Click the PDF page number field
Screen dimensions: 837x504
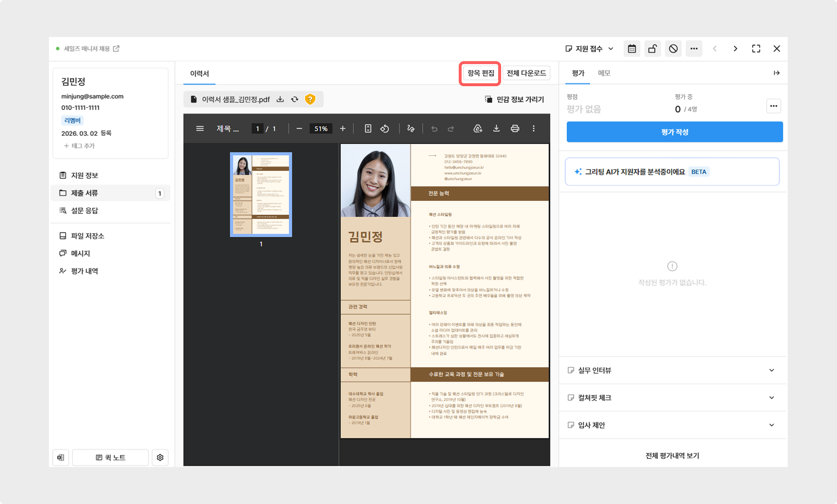point(258,129)
